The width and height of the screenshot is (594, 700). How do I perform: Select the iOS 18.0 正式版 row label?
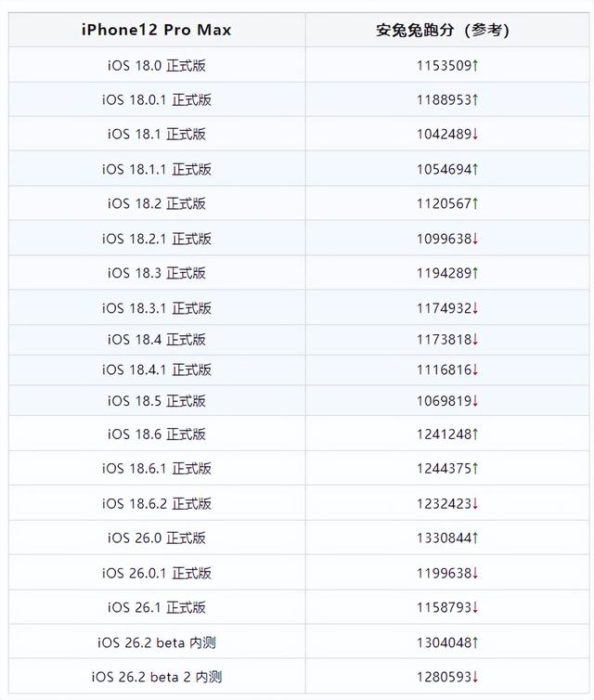point(156,65)
